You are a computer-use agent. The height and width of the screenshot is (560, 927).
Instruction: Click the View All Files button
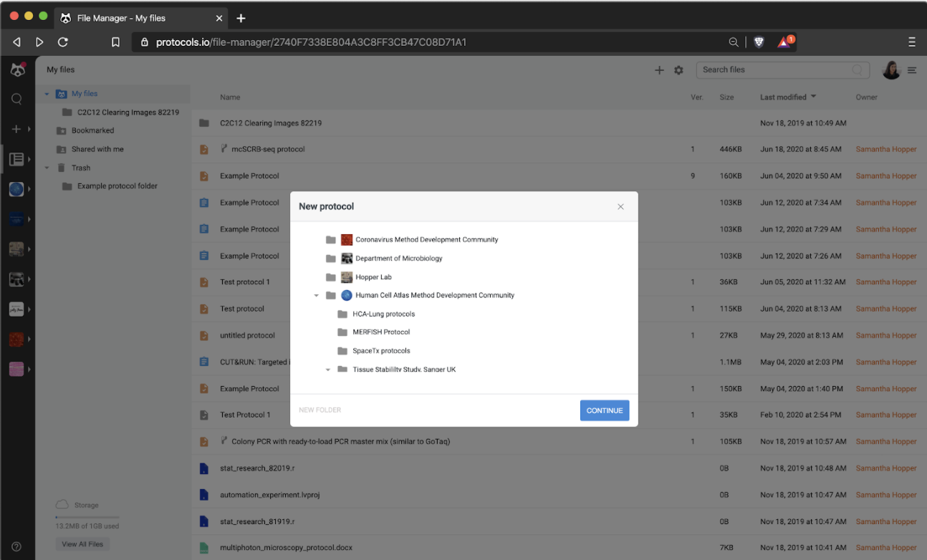coord(82,544)
